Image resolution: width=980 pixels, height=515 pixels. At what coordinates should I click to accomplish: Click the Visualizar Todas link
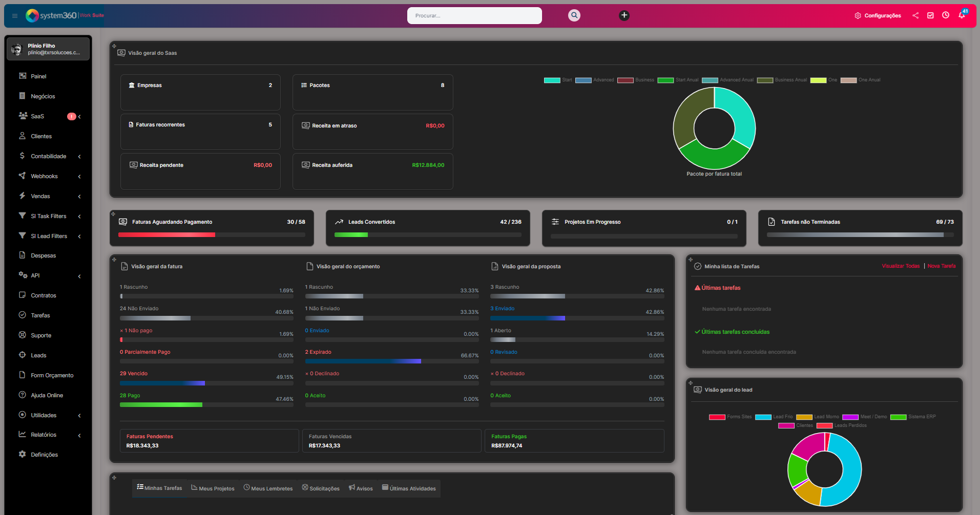coord(901,266)
